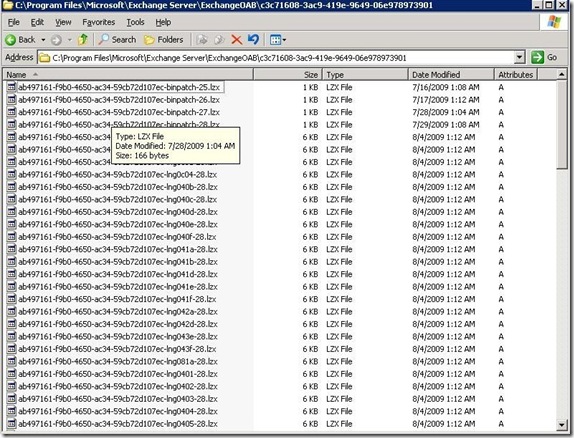Click the file icon of lng041e-28.lzx

12,286
